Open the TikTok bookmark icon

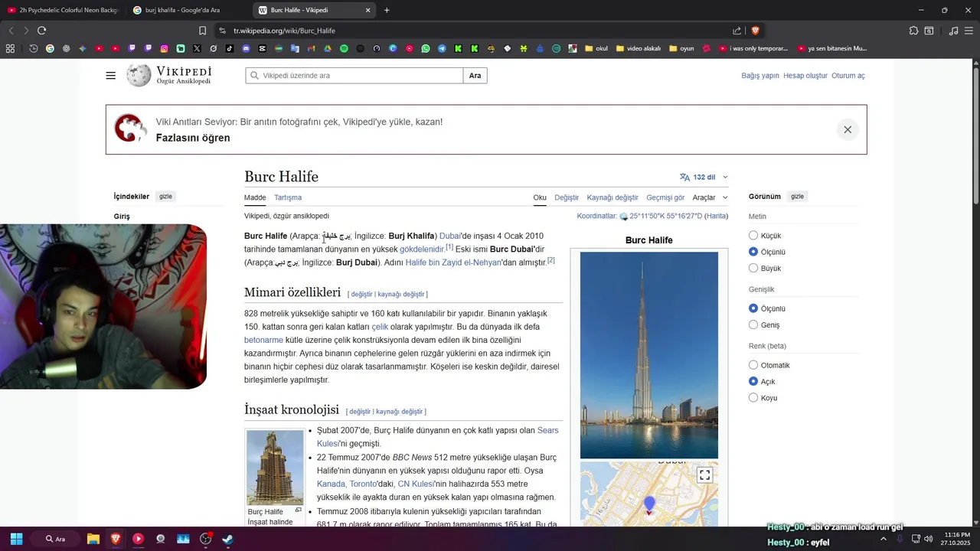[x=230, y=48]
